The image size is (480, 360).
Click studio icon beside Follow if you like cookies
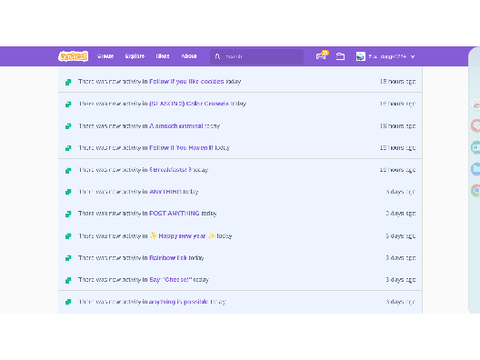[x=68, y=82]
